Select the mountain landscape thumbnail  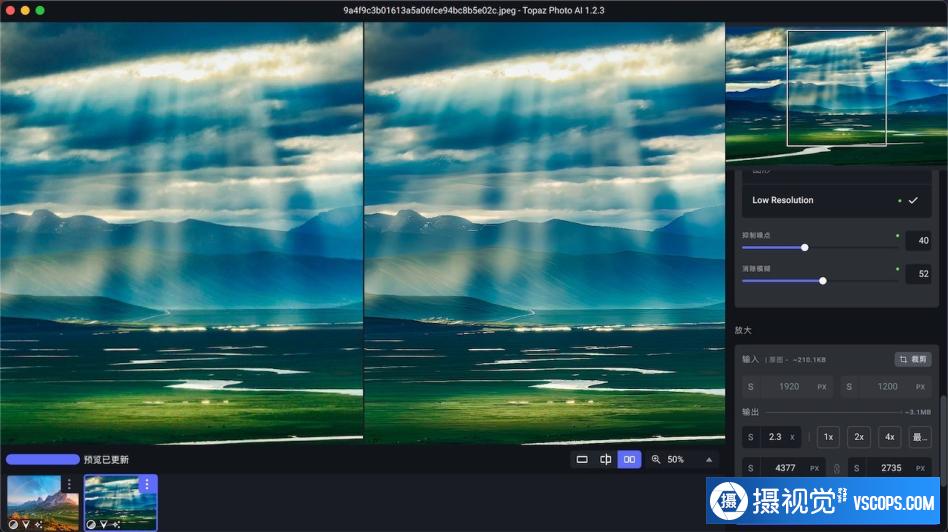(x=42, y=502)
